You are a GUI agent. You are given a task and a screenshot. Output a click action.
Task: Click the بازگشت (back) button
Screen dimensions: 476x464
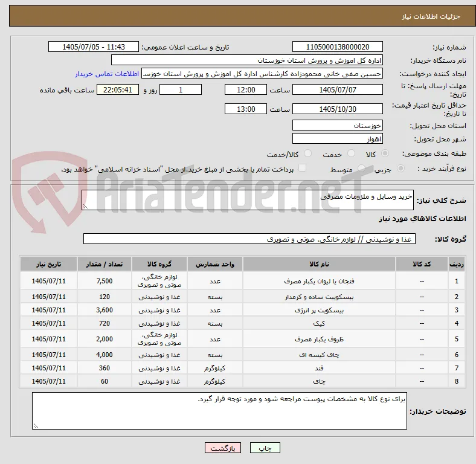(x=223, y=448)
